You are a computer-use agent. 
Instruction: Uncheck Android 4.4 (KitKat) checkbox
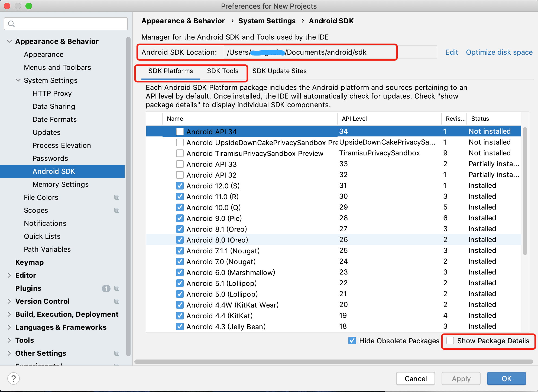pyautogui.click(x=180, y=316)
